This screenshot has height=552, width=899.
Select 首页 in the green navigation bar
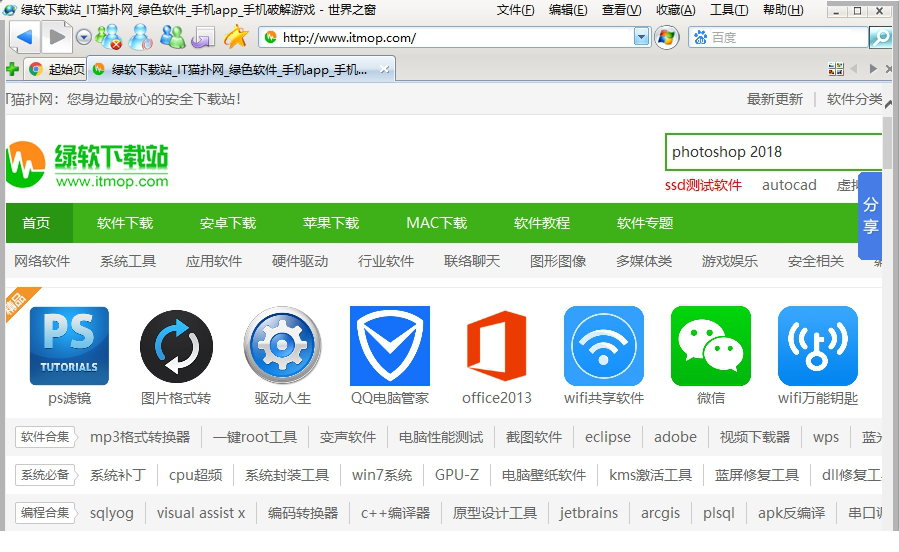(x=36, y=223)
